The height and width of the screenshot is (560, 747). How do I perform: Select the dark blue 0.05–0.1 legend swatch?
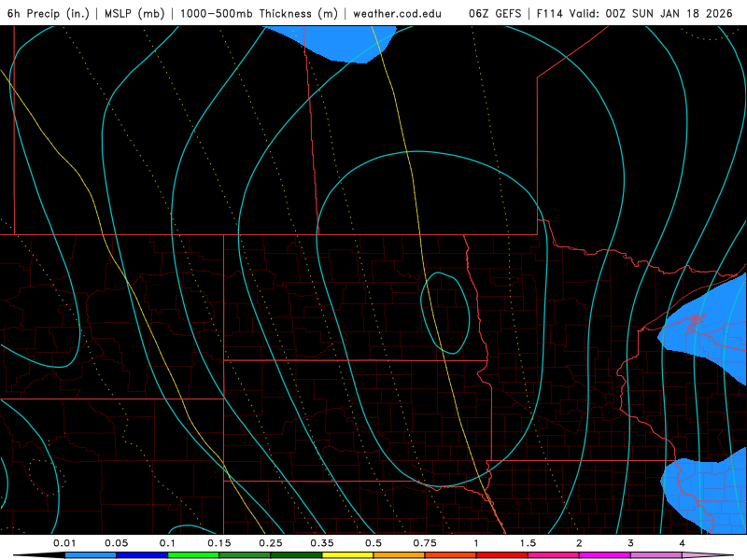(x=142, y=555)
